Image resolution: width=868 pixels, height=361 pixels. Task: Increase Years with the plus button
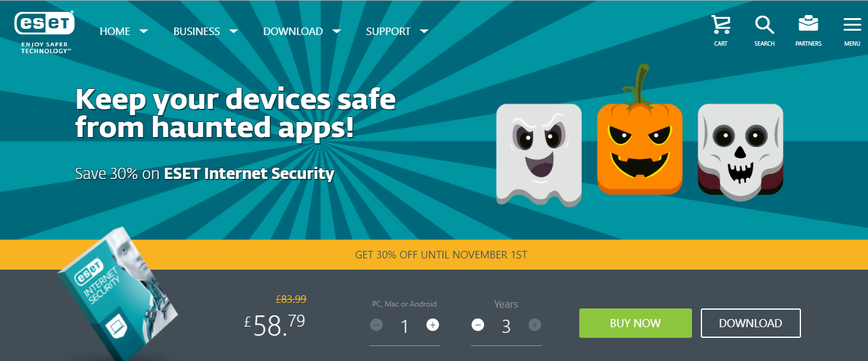click(534, 325)
